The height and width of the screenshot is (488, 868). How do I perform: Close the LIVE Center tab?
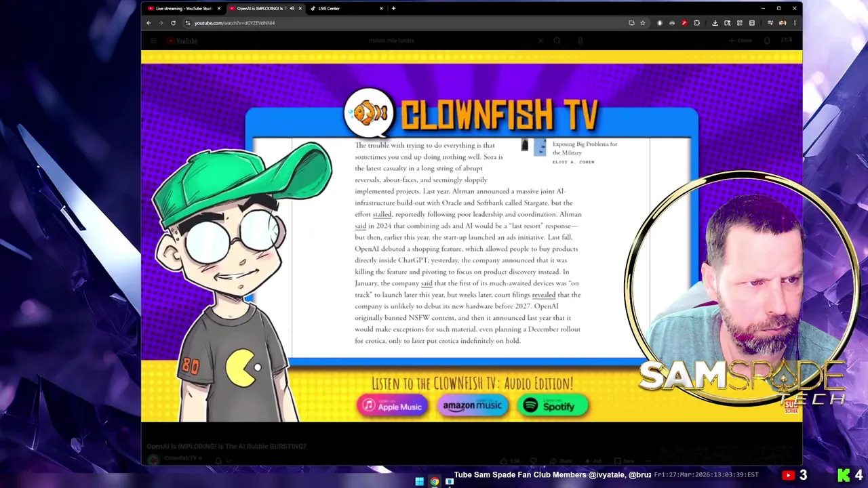tap(381, 8)
